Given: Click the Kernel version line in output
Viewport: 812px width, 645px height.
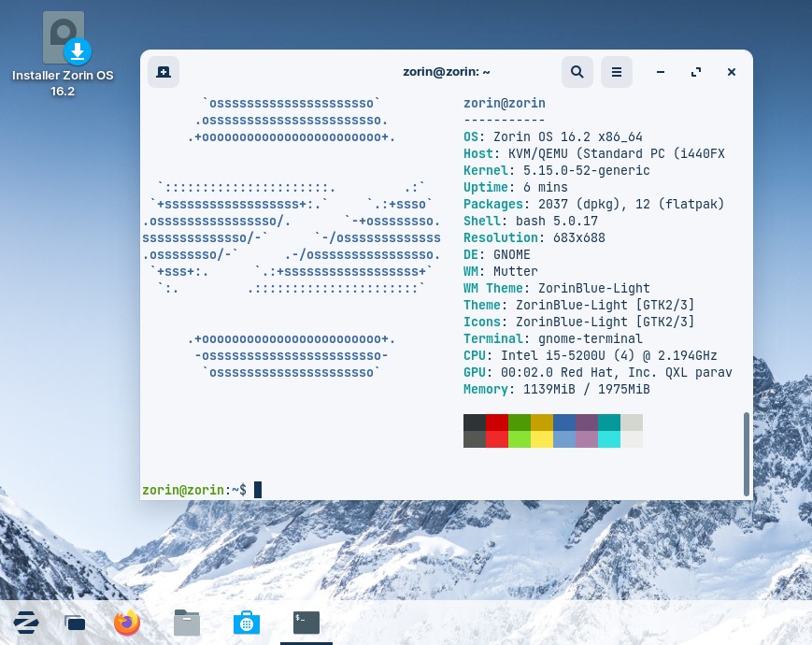Looking at the screenshot, I should point(556,170).
